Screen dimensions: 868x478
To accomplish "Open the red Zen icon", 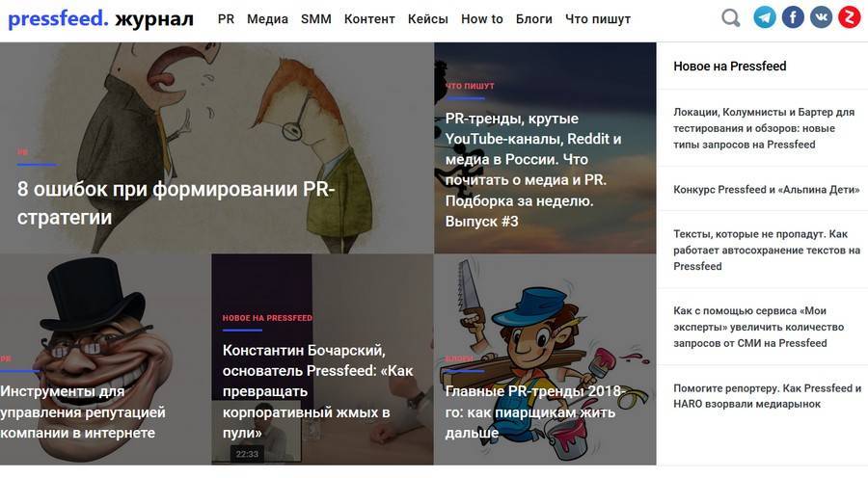I will point(849,17).
